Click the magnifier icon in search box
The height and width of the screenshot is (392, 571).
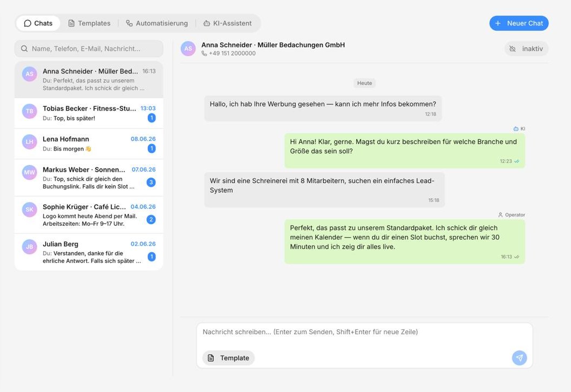(24, 49)
